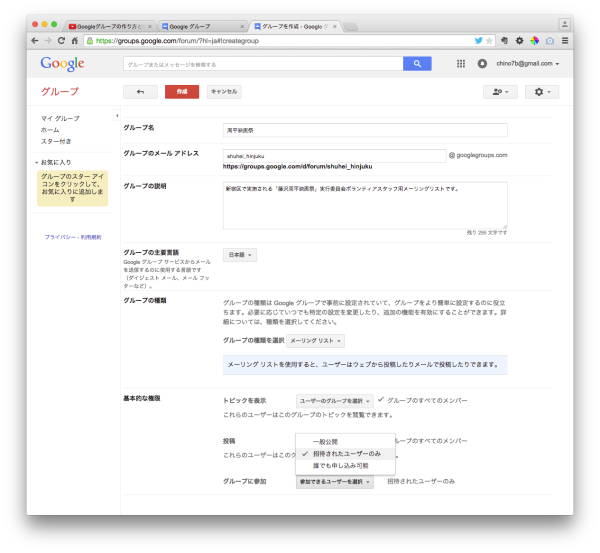Screen dimensions: 600x553
Task: Open 'ユーザーのグループを選択' dropdown for topics
Action: click(335, 401)
